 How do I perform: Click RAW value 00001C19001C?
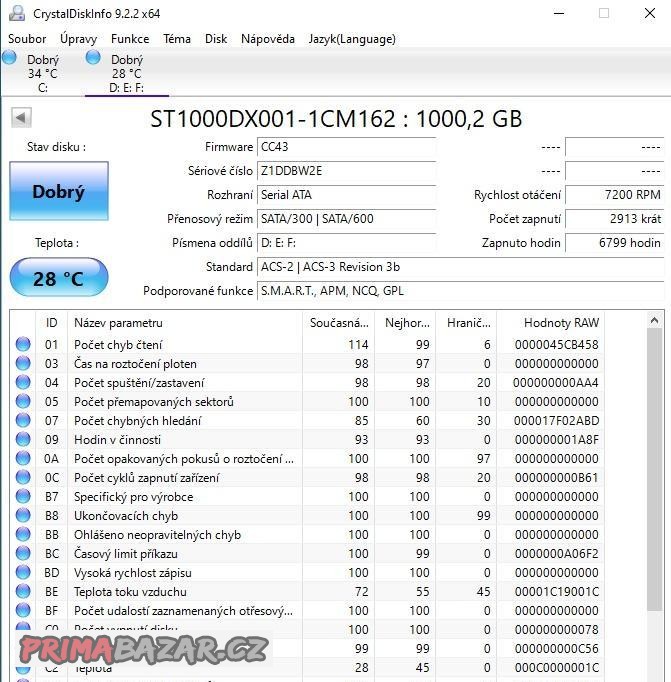557,592
